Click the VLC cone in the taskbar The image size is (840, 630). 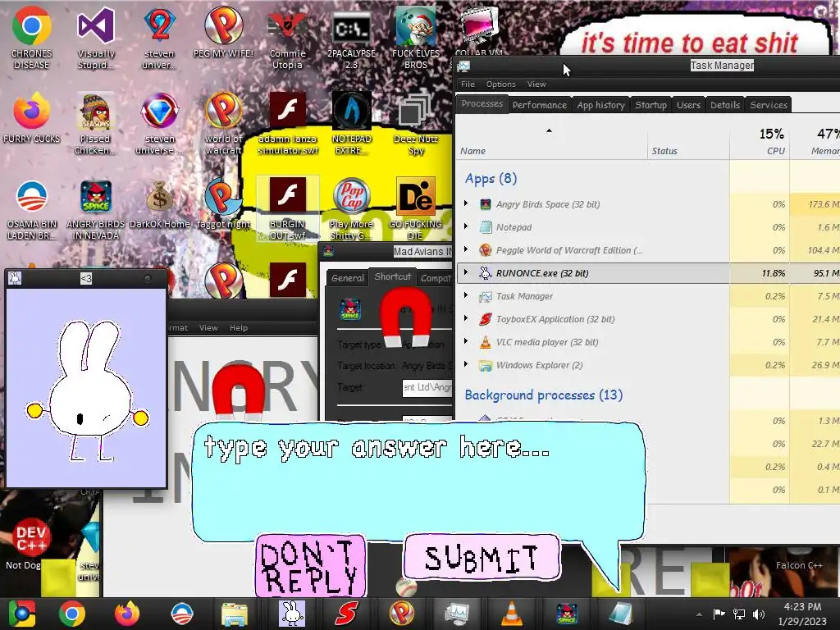[x=512, y=614]
